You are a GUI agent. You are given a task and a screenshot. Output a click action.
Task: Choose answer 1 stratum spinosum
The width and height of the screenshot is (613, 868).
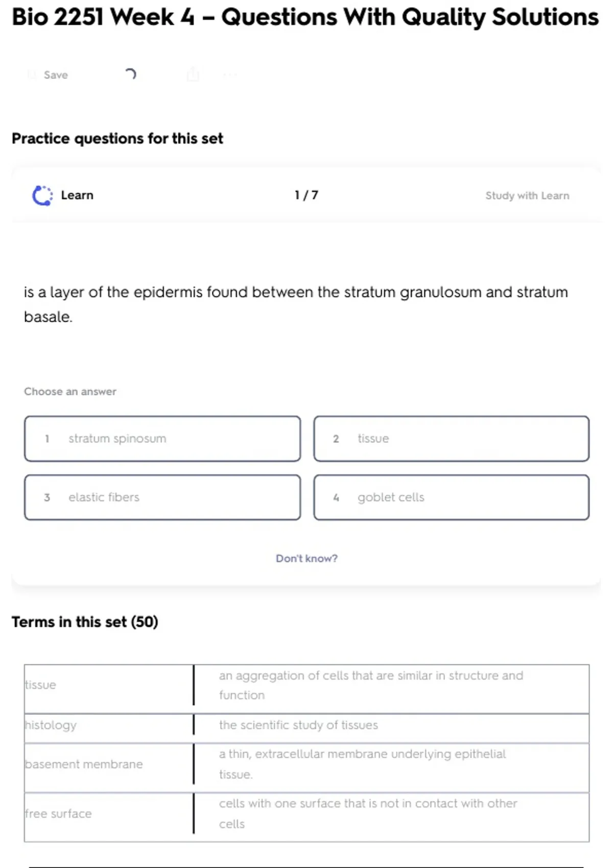coord(162,439)
